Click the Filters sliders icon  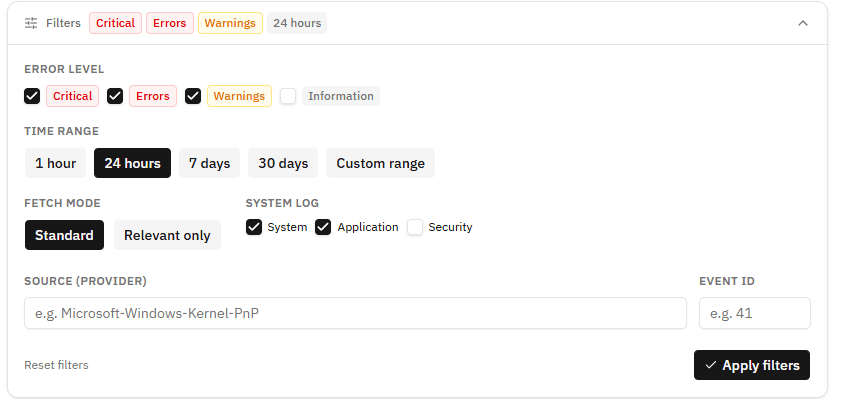tap(31, 23)
